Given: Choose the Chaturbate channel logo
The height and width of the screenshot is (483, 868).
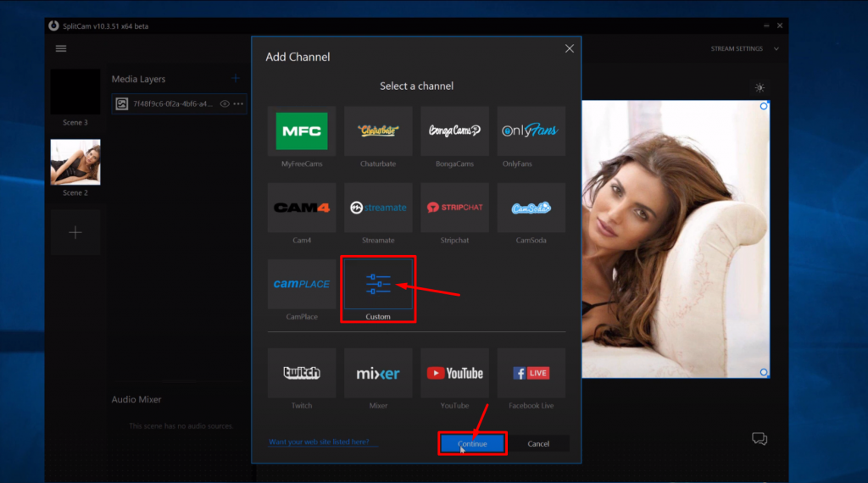Looking at the screenshot, I should pyautogui.click(x=378, y=131).
